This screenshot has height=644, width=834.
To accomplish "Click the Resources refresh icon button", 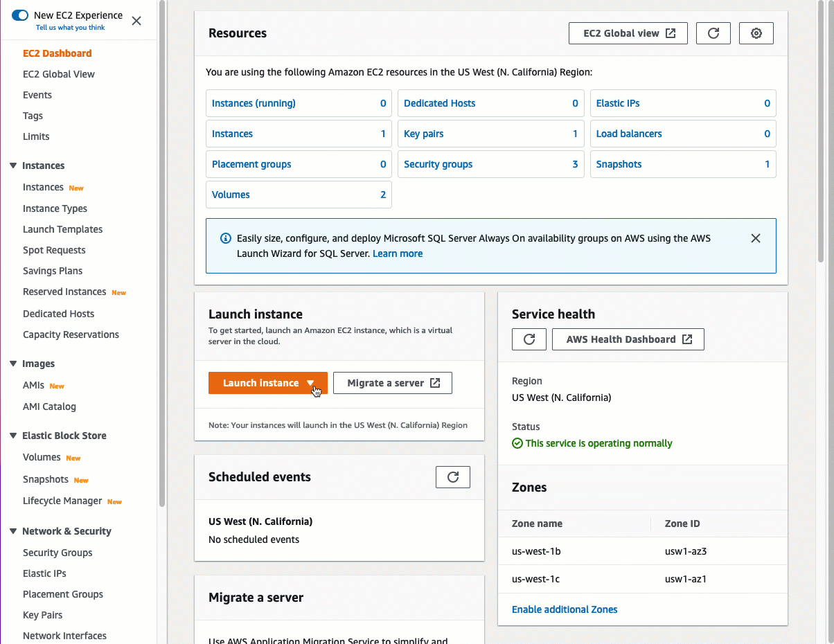I will click(x=713, y=33).
